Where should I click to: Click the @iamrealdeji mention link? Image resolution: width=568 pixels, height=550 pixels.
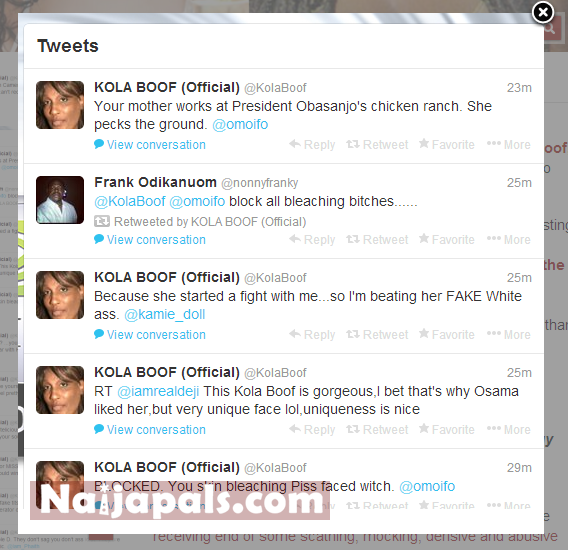pos(158,391)
